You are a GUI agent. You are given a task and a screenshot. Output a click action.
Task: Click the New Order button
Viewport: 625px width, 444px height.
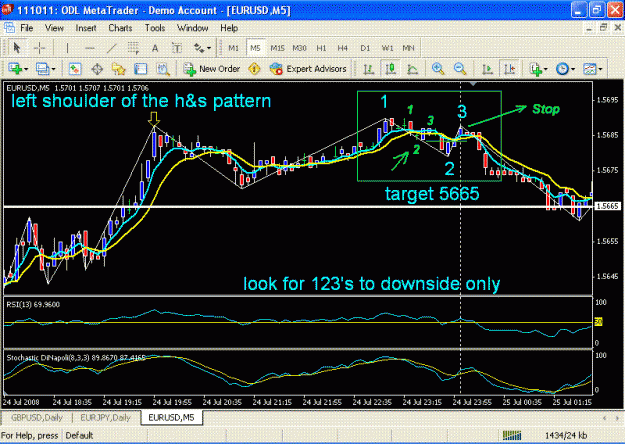click(x=212, y=69)
